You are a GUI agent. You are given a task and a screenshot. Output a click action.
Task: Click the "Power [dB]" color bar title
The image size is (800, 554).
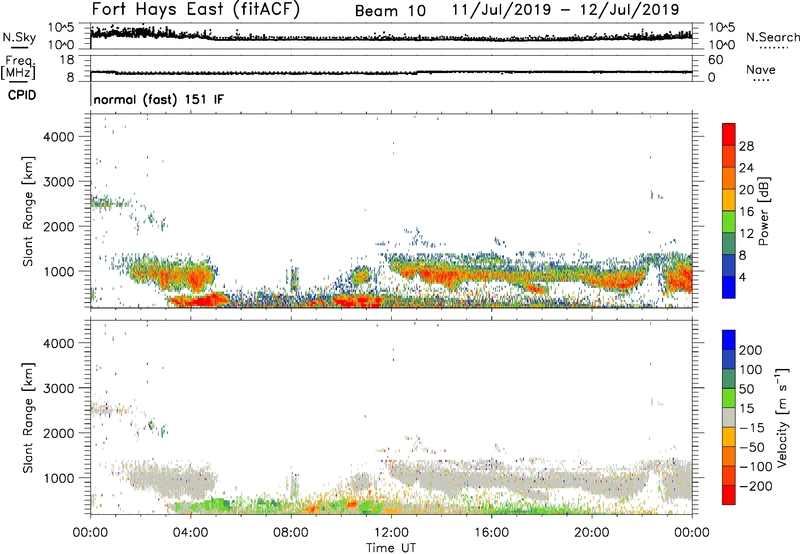(763, 211)
